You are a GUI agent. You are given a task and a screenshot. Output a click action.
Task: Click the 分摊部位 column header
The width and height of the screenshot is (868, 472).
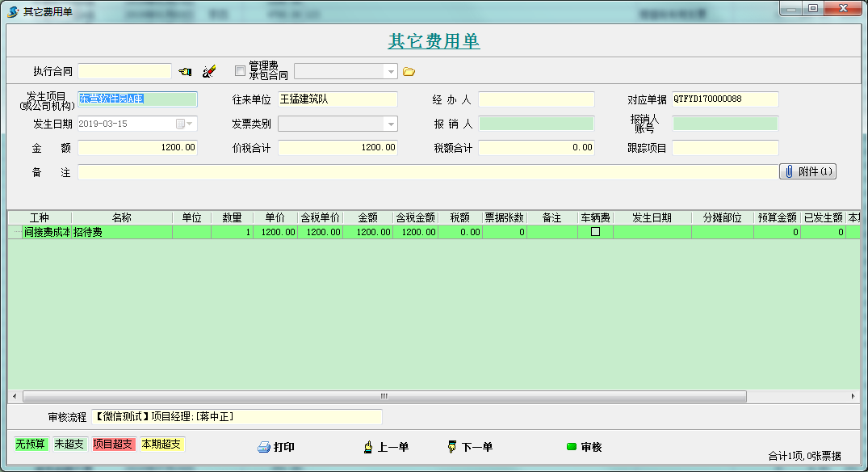point(723,217)
